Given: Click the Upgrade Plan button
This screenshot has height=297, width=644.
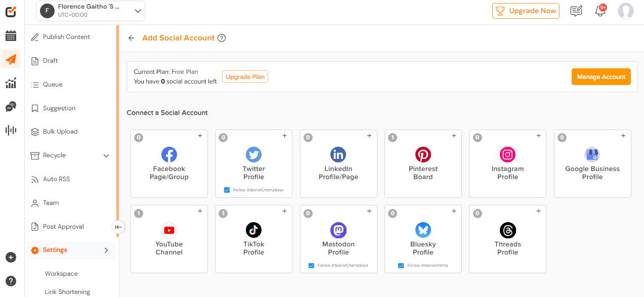Looking at the screenshot, I should click(245, 77).
